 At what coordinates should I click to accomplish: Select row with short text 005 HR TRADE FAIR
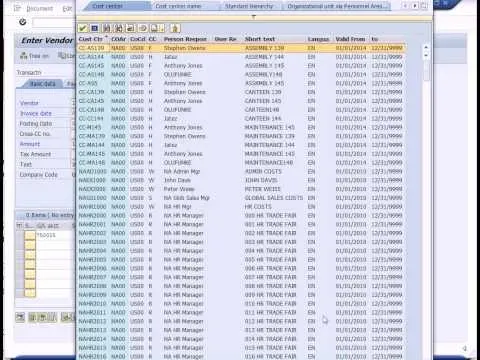241,259
